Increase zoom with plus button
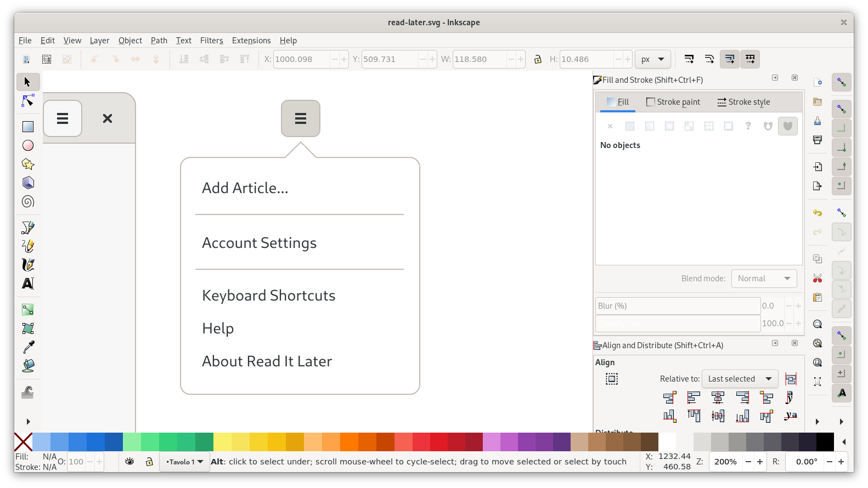Image resolution: width=868 pixels, height=488 pixels. pos(760,462)
